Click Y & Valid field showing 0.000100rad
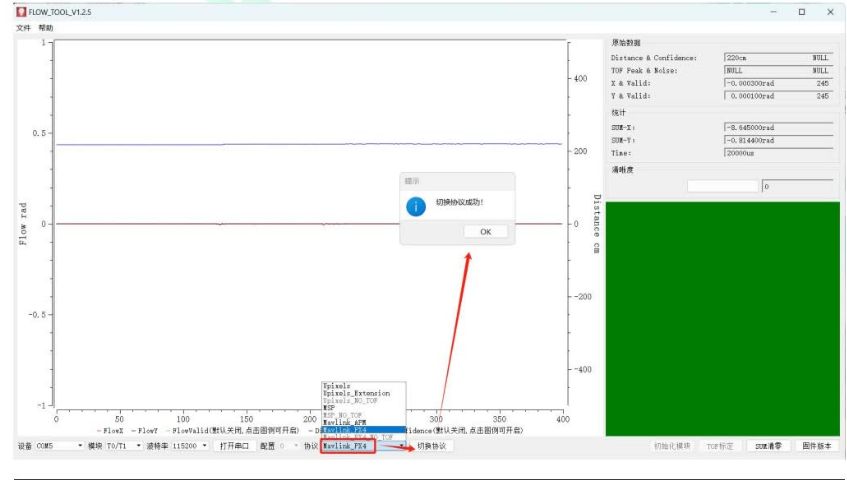847x480 pixels. 778,96
